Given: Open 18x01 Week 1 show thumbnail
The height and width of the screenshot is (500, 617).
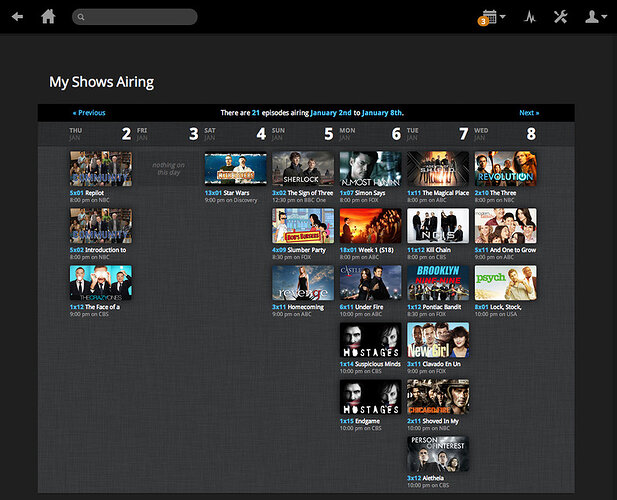Looking at the screenshot, I should (x=371, y=226).
